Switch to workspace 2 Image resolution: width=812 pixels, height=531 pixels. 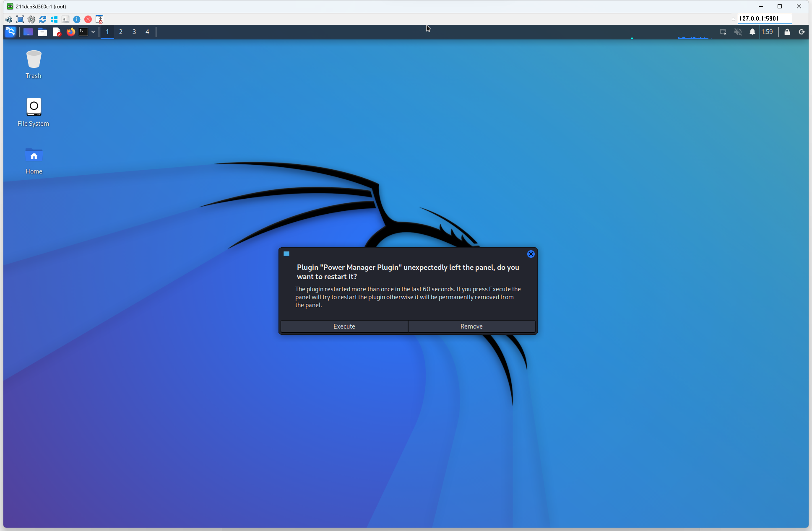pos(121,32)
